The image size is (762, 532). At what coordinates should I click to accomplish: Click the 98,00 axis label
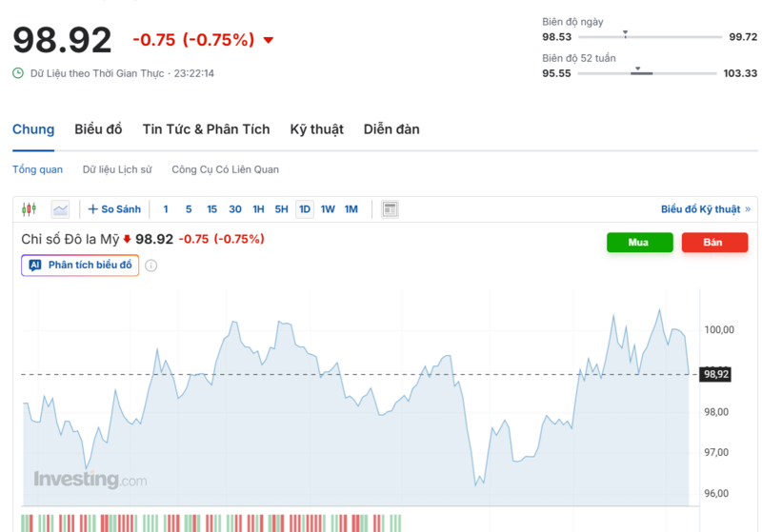point(716,412)
